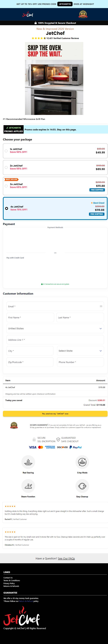Click Rachel P. review star rating

click(x=10, y=506)
